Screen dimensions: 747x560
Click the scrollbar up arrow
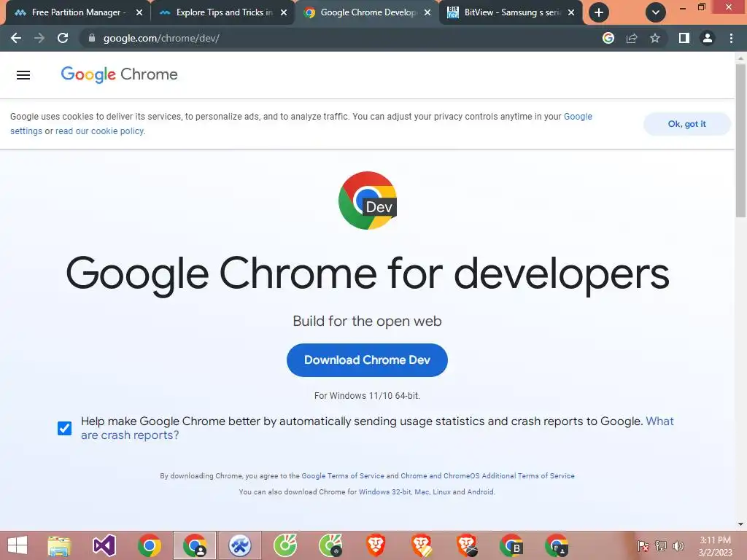coord(740,58)
